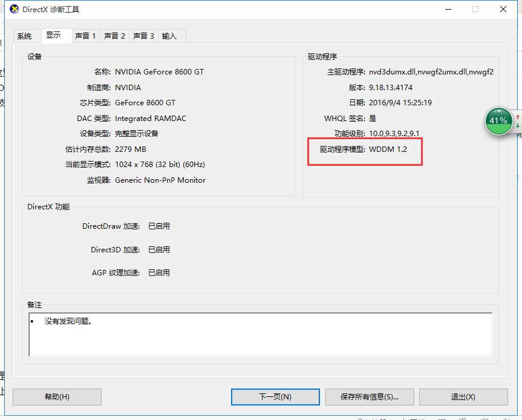Click 保存所有信息(S) to save all info
The image size is (522, 420).
(x=370, y=397)
